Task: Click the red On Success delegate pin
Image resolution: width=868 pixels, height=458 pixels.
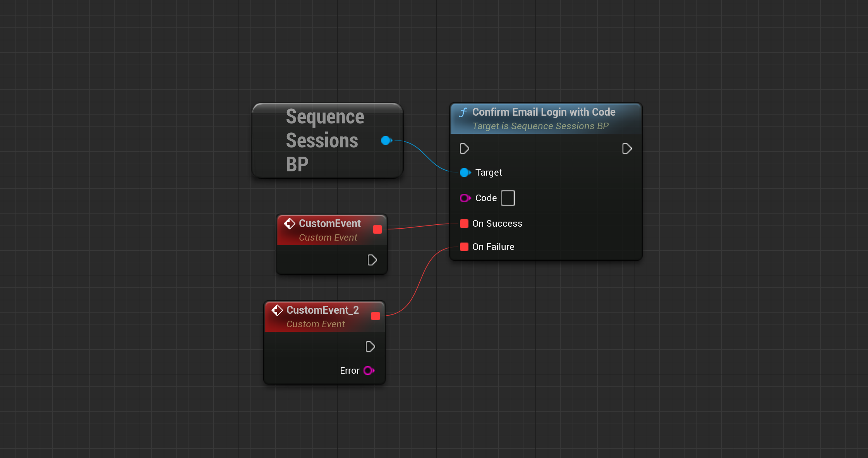Action: click(464, 224)
